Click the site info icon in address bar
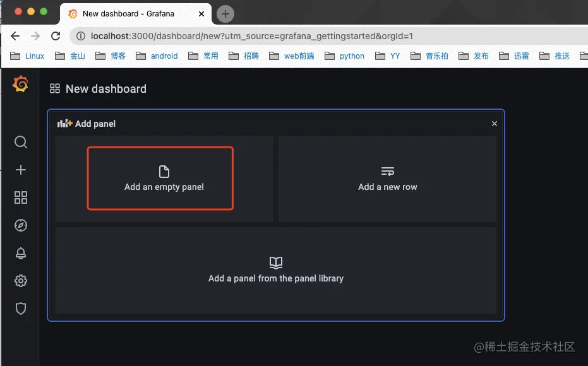Screen dimensions: 588x366 81,36
